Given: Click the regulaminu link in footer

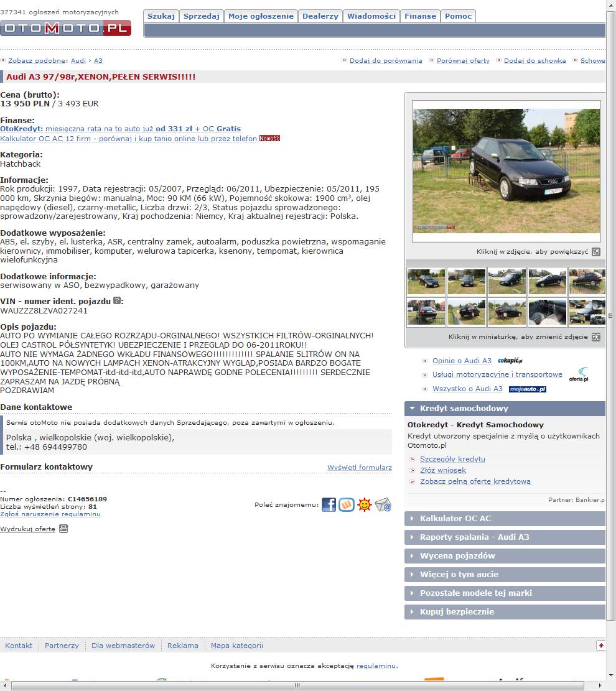Looking at the screenshot, I should pos(376,666).
